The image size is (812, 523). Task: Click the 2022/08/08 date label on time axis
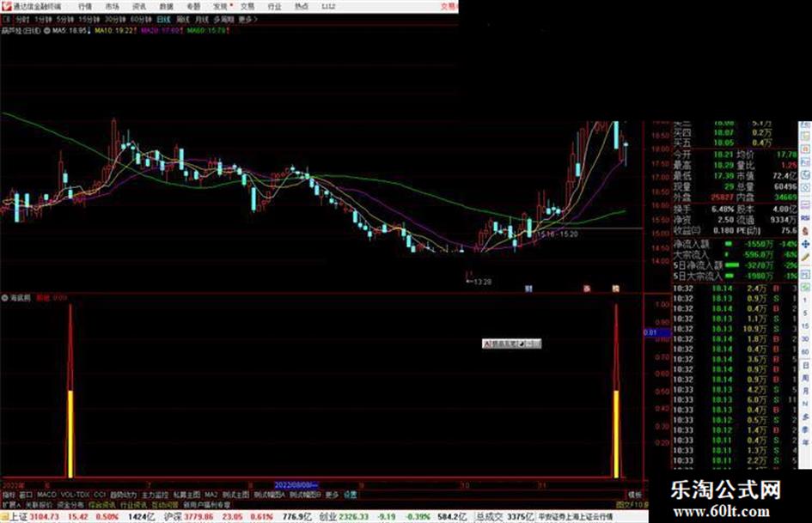pyautogui.click(x=296, y=485)
